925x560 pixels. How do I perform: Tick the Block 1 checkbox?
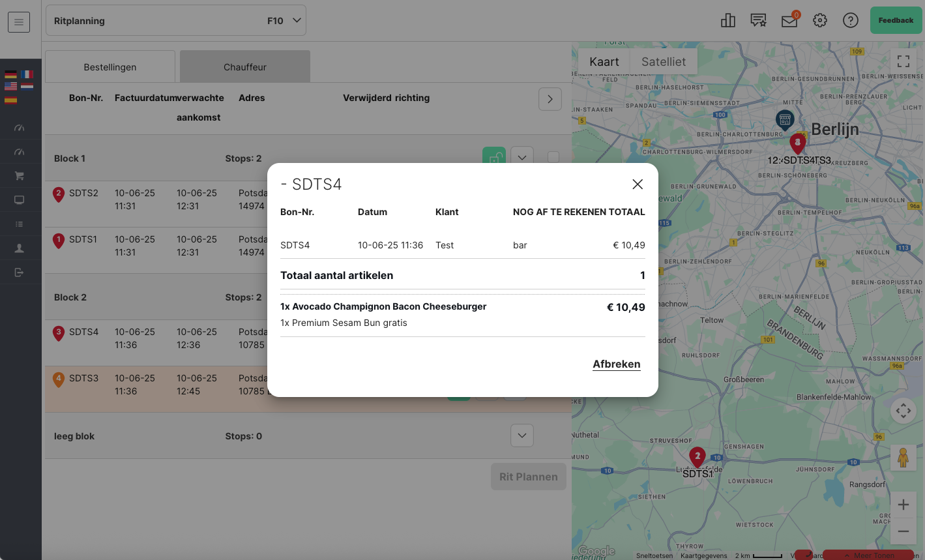click(553, 157)
